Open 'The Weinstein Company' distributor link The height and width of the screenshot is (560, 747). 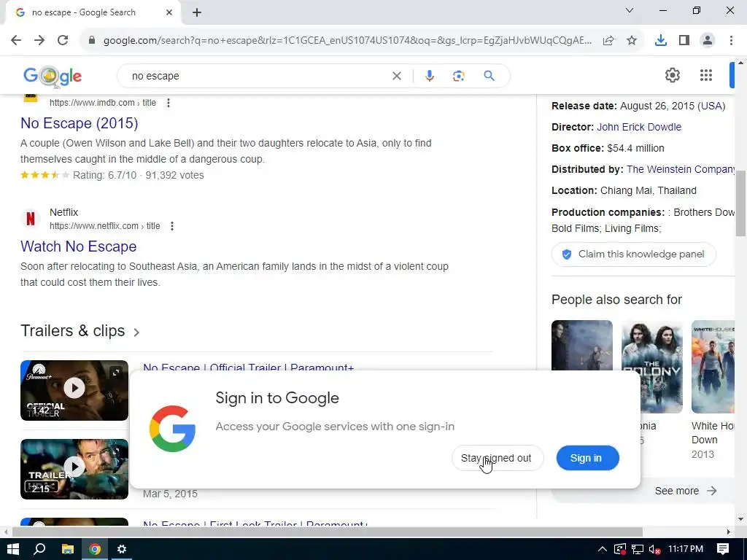681,169
